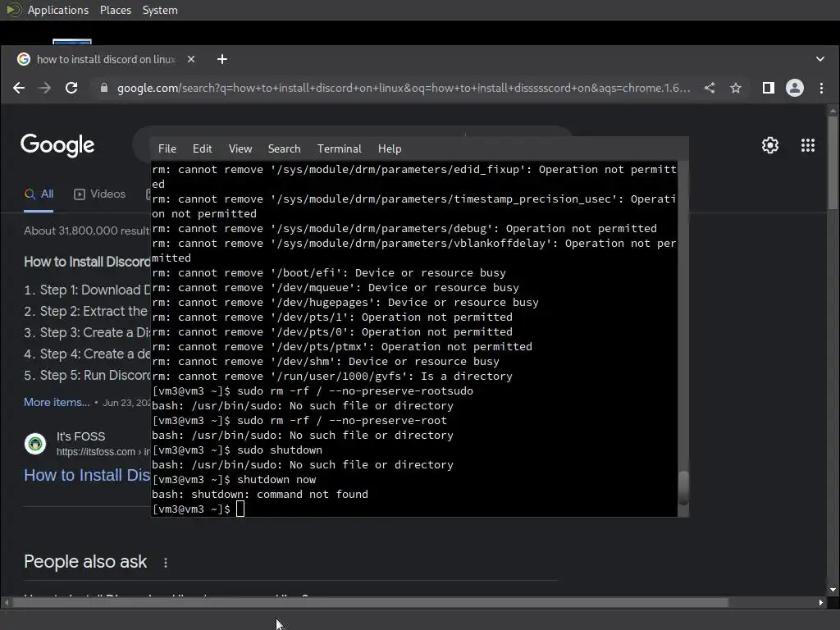The width and height of the screenshot is (840, 630).
Task: Select the 'how to install discord on linux' tab
Action: click(x=106, y=59)
